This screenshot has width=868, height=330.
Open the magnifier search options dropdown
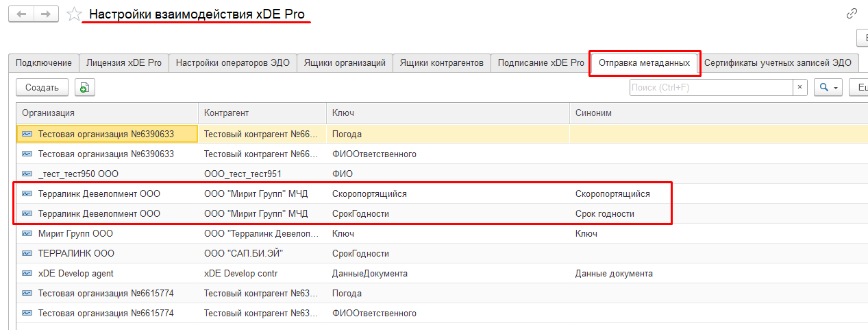828,87
